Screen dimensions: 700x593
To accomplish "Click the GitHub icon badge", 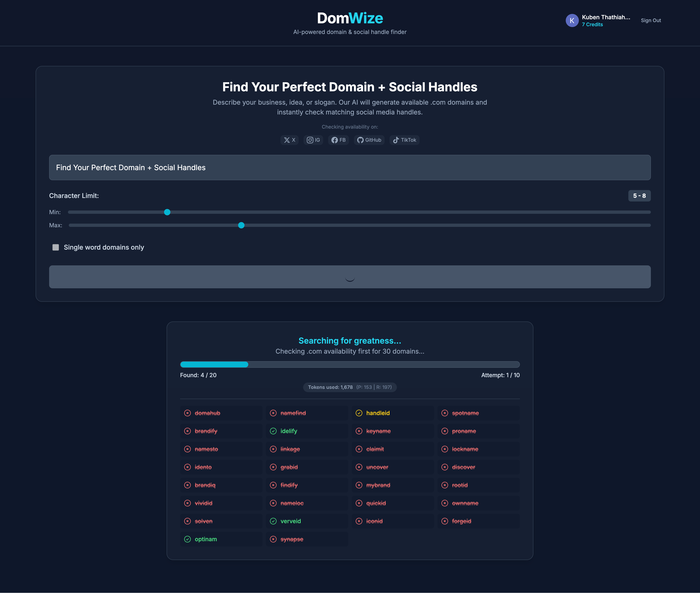I will click(x=369, y=140).
